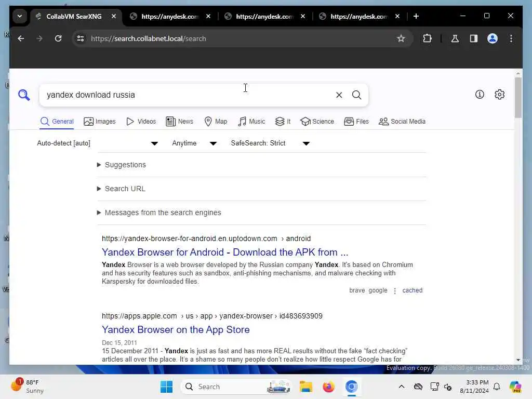Switch to the third anydesk.com tab
Screen dimensions: 532x399
pos(359,16)
